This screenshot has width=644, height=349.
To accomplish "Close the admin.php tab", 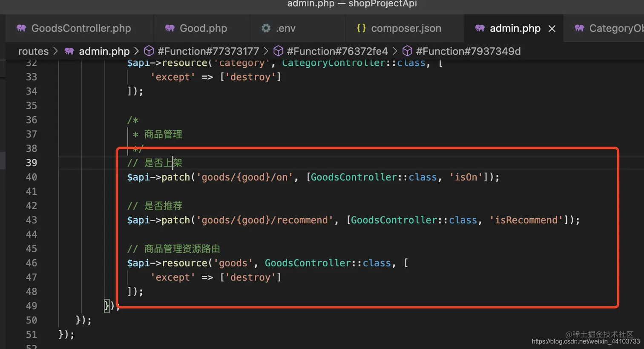I will (x=552, y=29).
